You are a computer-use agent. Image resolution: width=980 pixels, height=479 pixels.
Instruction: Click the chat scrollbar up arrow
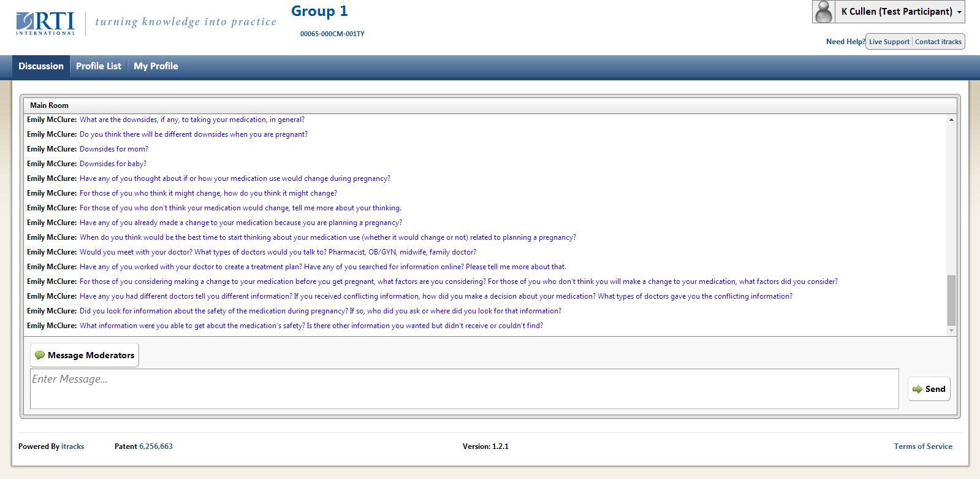[x=951, y=120]
